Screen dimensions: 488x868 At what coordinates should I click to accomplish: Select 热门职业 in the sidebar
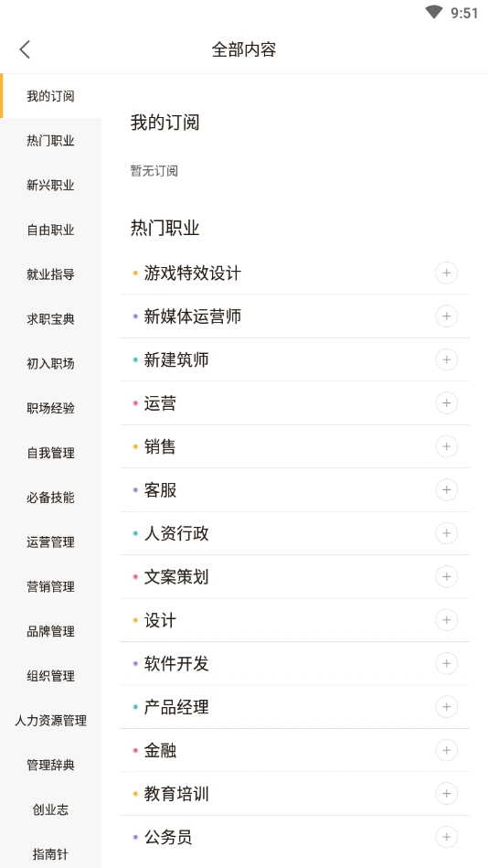pos(50,141)
